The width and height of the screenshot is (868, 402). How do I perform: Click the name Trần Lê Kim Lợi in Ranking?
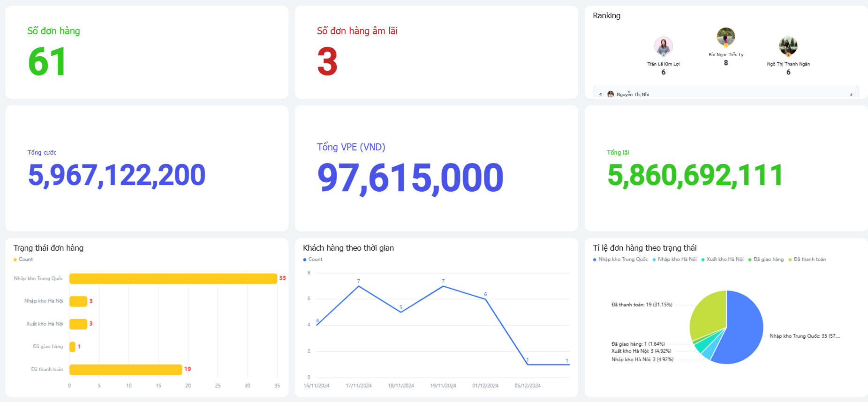point(663,64)
